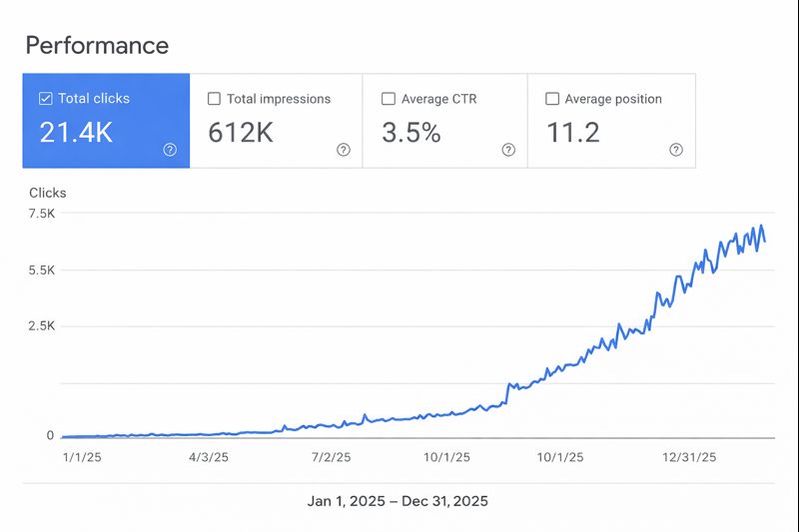Click the Average CTR help question mark
This screenshot has width=799, height=532.
click(x=508, y=150)
